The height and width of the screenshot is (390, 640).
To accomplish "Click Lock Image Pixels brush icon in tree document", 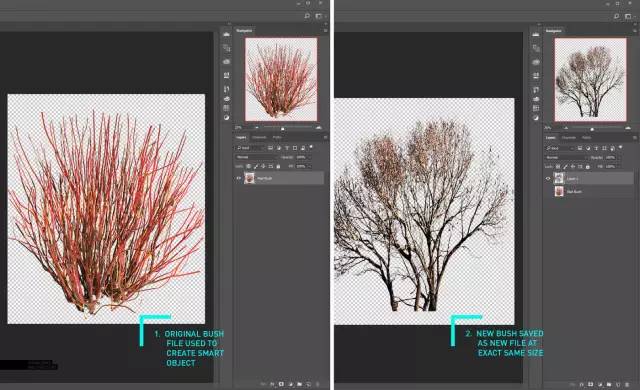I will [x=565, y=166].
